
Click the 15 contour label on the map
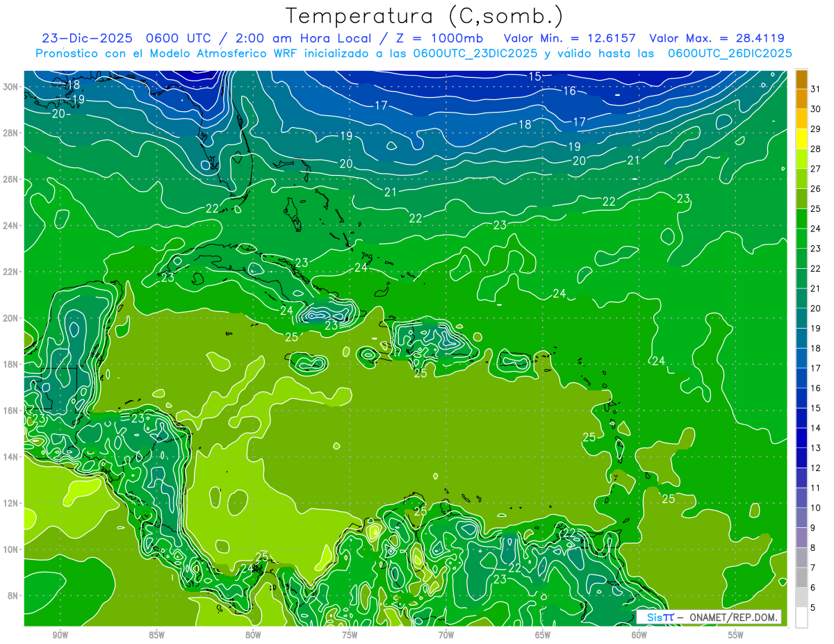(x=534, y=76)
